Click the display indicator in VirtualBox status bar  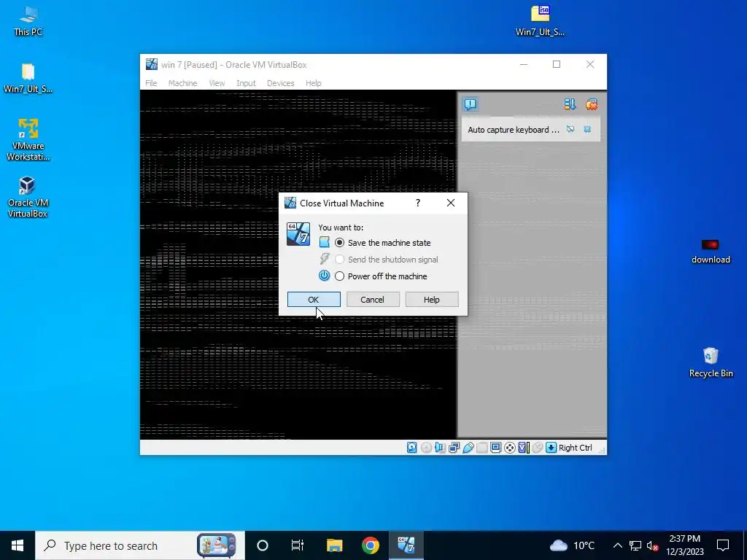496,448
